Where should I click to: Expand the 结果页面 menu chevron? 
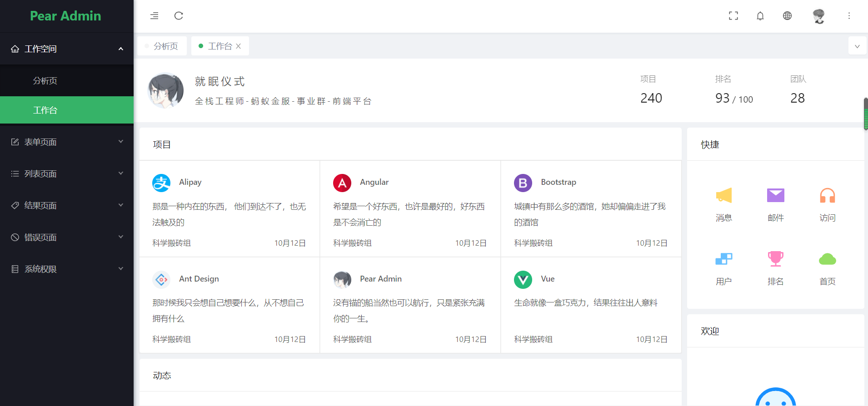121,205
